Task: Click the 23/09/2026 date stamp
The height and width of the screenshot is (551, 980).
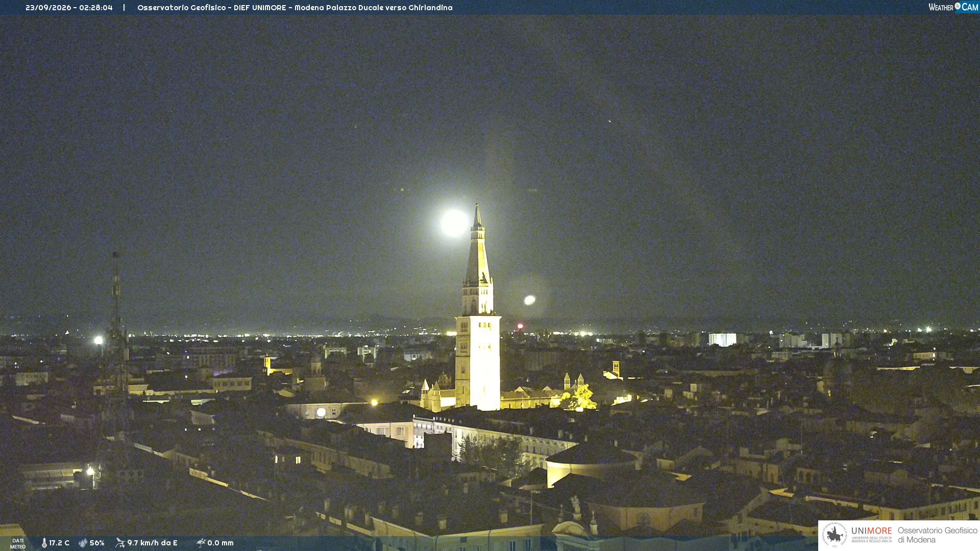Action: 48,8
